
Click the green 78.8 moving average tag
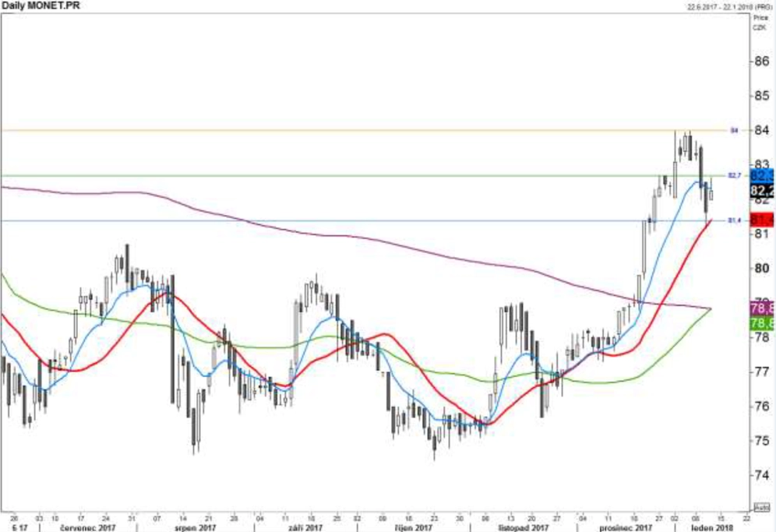point(763,324)
